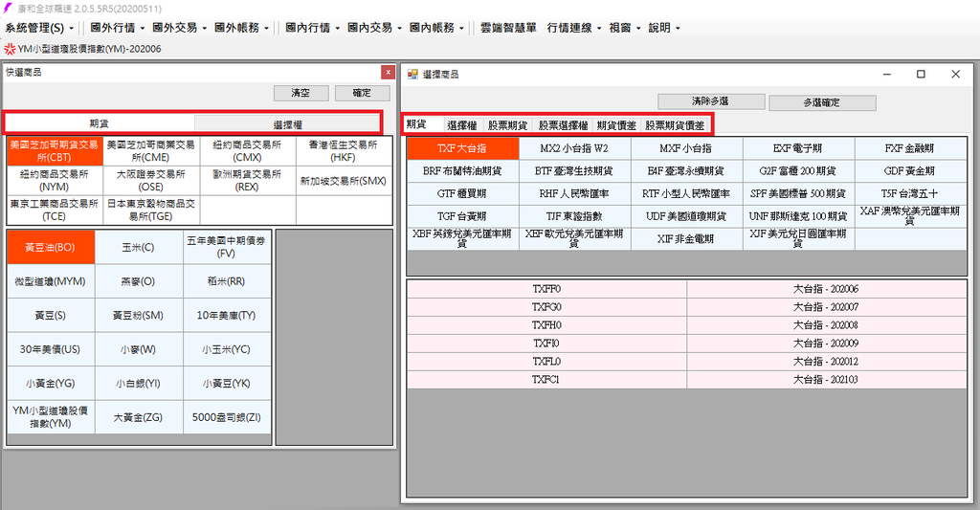Viewport: 980px width, 510px height.
Task: Select exchange 紐約商品交易所(CMX)
Action: [x=248, y=151]
